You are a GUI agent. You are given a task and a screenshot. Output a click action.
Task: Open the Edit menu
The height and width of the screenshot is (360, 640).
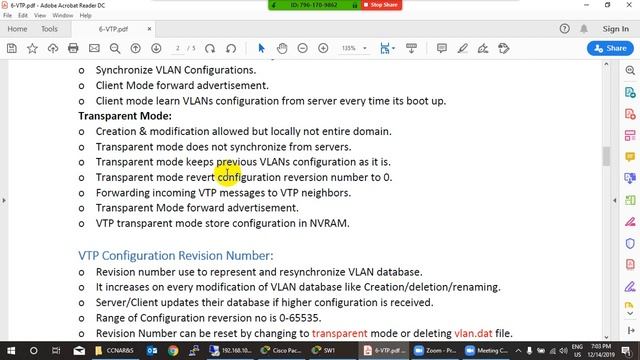(x=23, y=16)
